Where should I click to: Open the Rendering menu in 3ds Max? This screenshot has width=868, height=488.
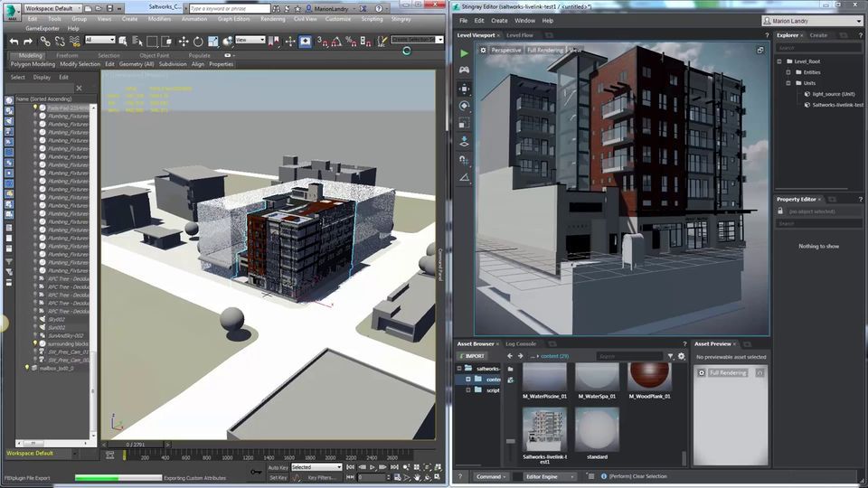pos(272,18)
